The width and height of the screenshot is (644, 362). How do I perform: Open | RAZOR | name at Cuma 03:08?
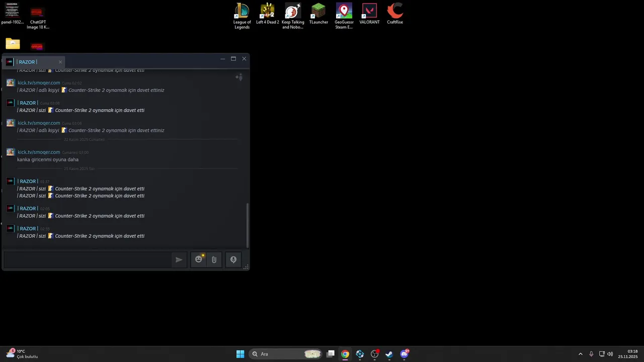pyautogui.click(x=28, y=103)
